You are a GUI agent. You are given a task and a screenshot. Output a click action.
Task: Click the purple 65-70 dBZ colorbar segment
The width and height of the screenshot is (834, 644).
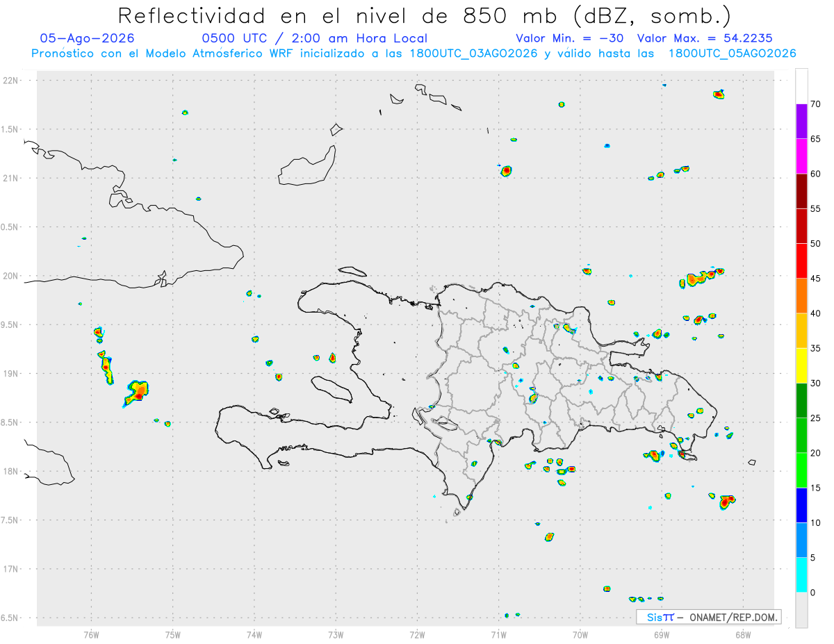(x=801, y=122)
